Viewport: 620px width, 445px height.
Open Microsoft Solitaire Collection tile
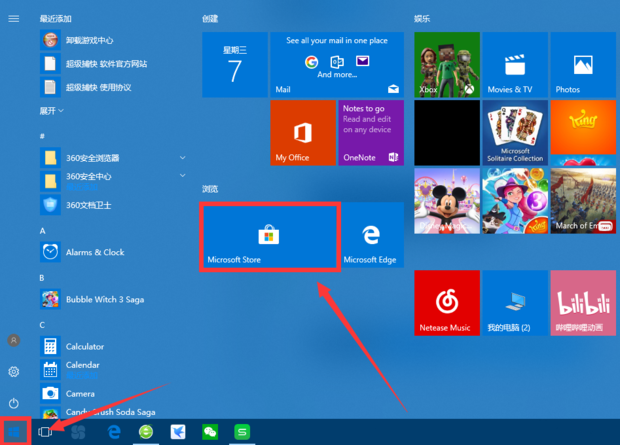(x=515, y=133)
